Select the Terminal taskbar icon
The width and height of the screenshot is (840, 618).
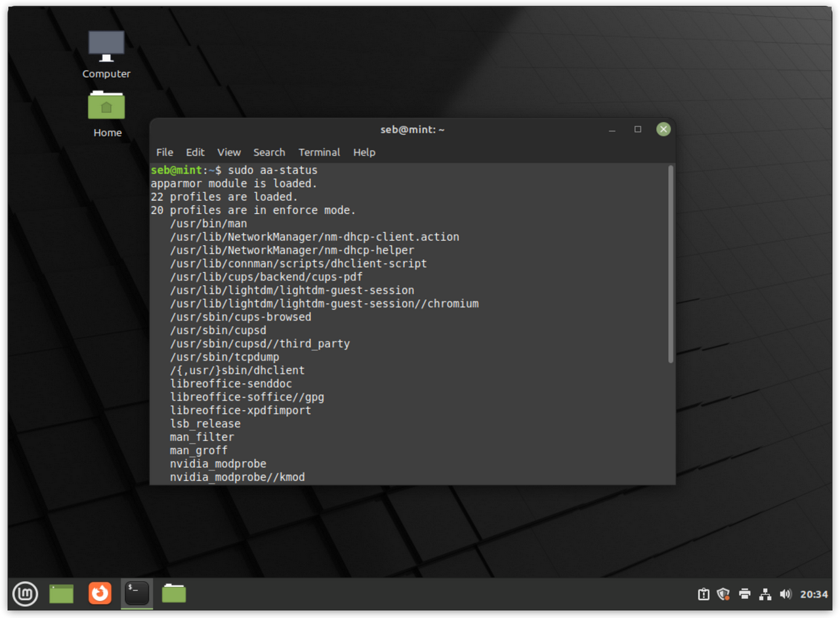pos(137,594)
